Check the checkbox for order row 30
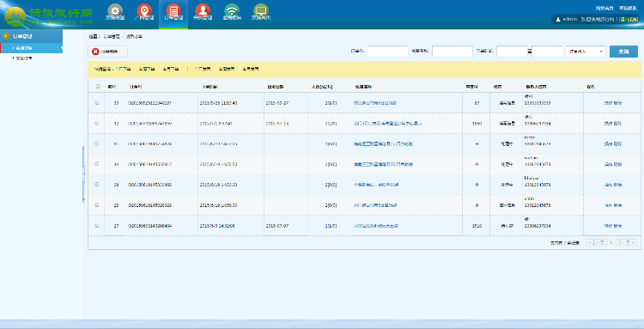This screenshot has width=644, height=329. click(x=96, y=164)
